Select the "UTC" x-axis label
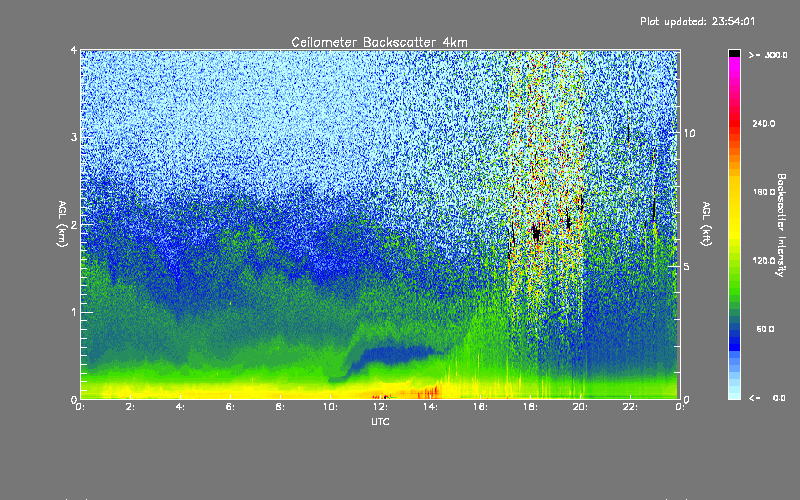800x500 pixels. click(380, 421)
